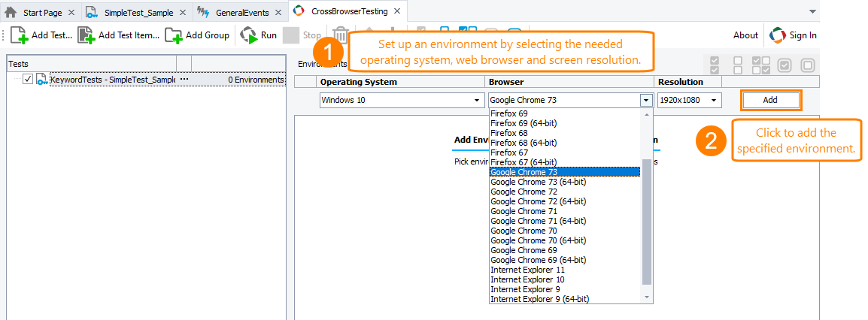
Task: Open the About item in the toolbar
Action: [x=745, y=35]
